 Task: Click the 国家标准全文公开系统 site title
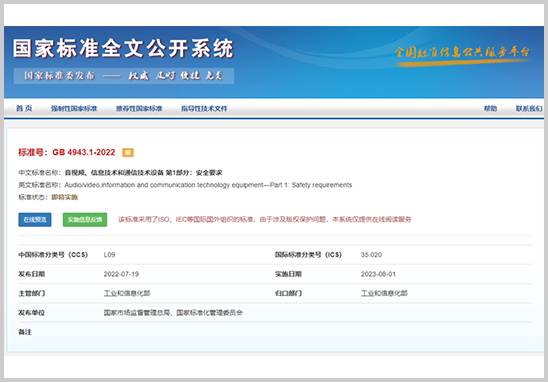pos(123,48)
